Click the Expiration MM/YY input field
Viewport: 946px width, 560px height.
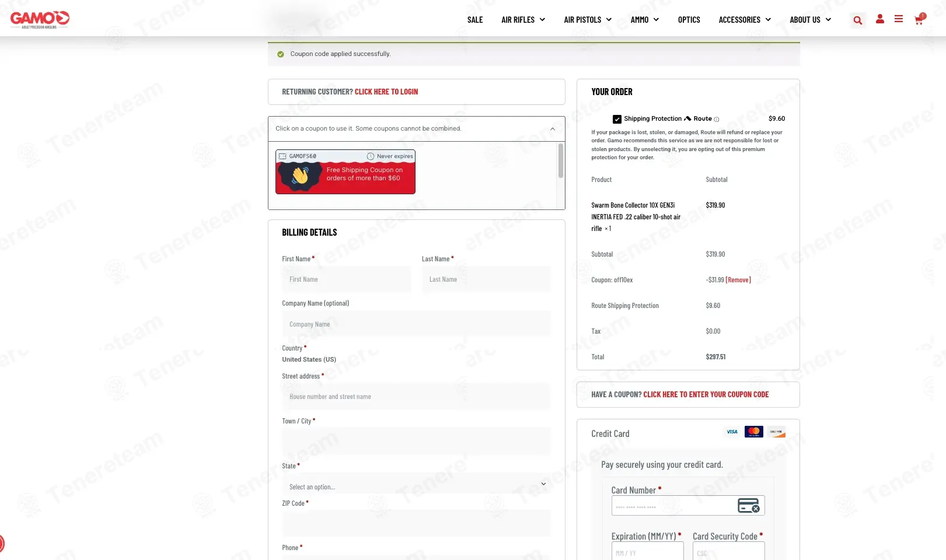[x=647, y=552]
